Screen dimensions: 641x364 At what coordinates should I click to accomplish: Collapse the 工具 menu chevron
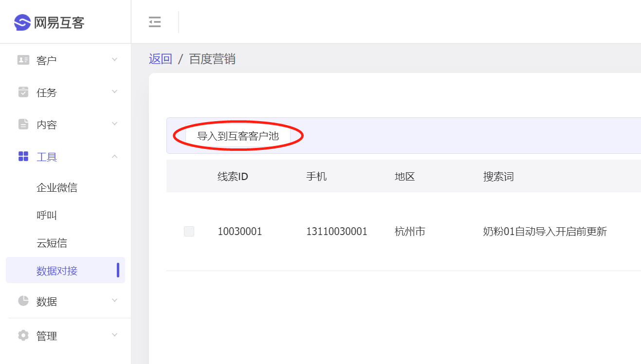click(x=115, y=156)
